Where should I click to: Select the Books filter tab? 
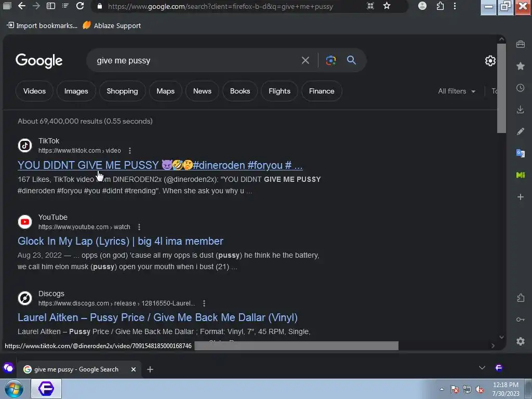pos(240,91)
